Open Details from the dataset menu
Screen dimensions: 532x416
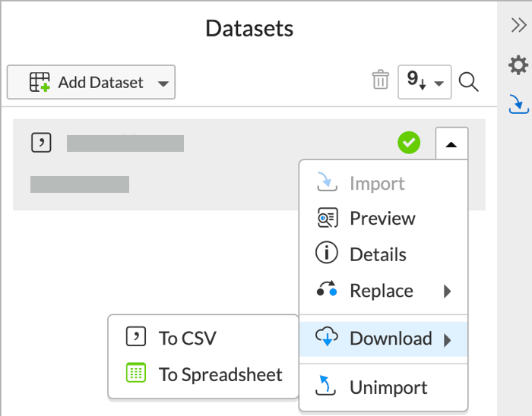click(383, 254)
